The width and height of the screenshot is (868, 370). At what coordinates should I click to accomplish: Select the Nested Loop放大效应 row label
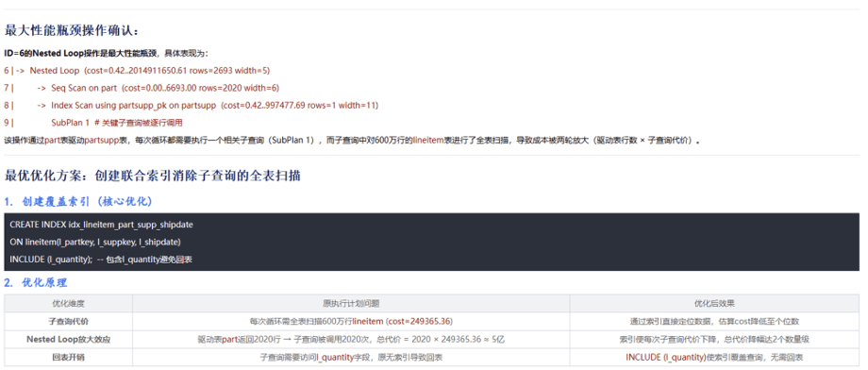click(x=68, y=340)
